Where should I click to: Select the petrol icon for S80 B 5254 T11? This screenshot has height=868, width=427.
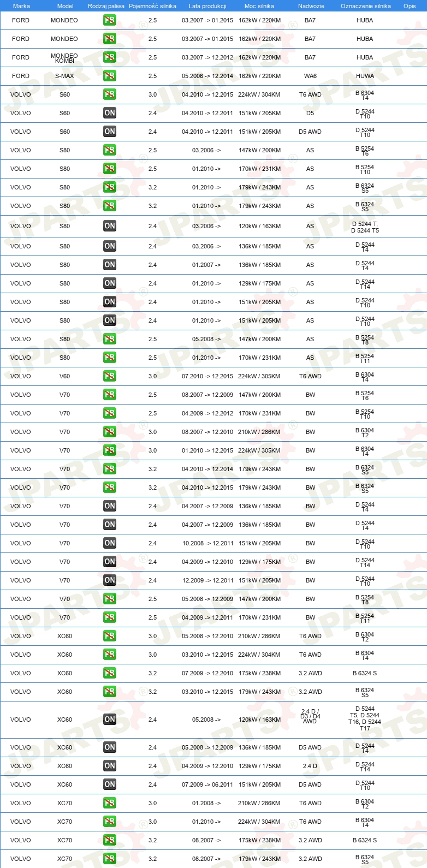[110, 358]
